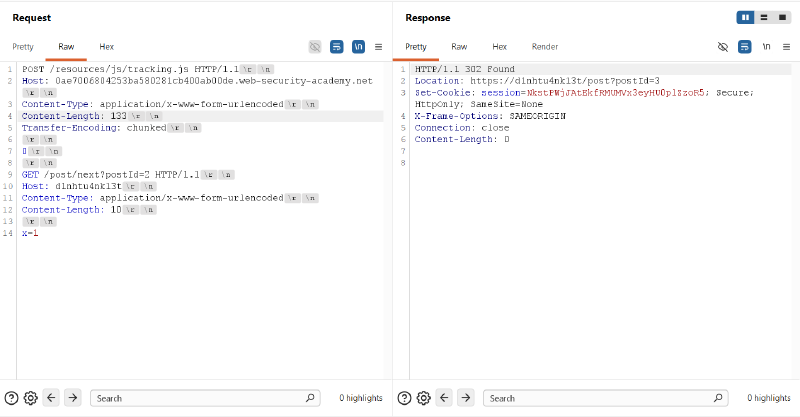
Task: Click the x=1 body line
Action: pyautogui.click(x=30, y=233)
